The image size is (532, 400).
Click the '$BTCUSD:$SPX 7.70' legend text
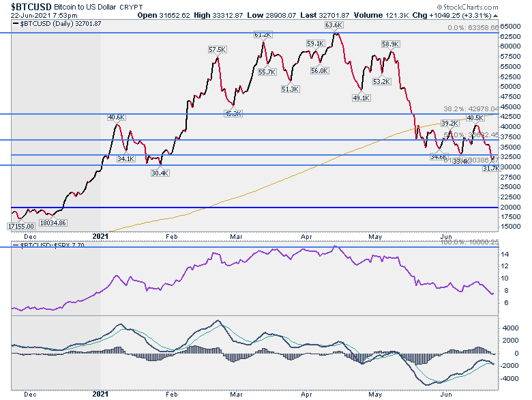pos(53,245)
